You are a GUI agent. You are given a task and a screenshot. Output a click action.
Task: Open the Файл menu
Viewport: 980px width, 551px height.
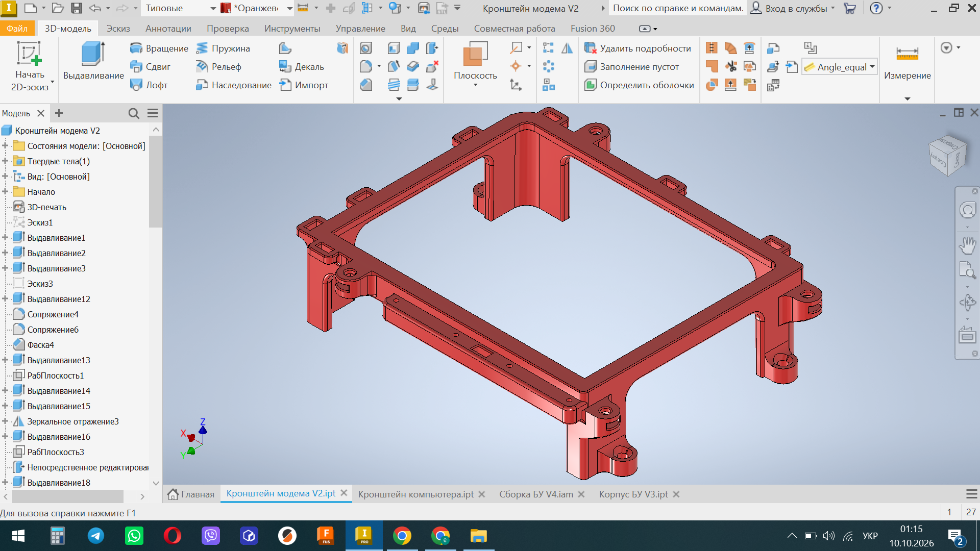[x=17, y=29]
